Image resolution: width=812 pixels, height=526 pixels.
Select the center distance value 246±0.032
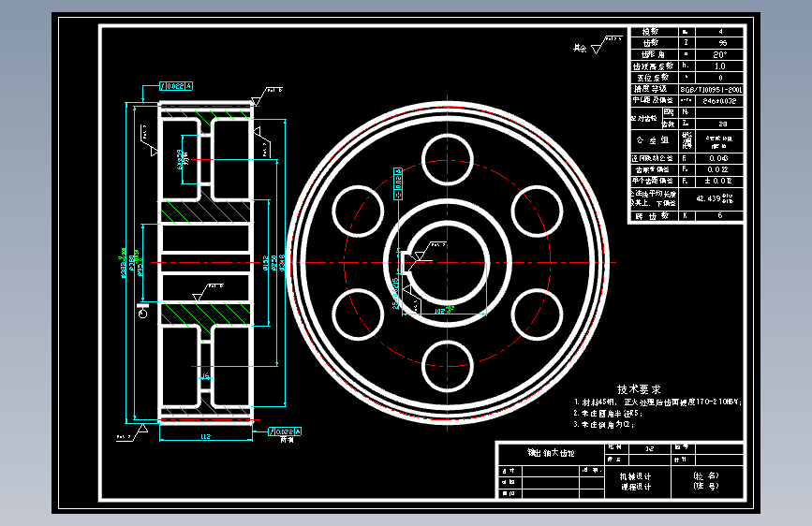[x=719, y=101]
